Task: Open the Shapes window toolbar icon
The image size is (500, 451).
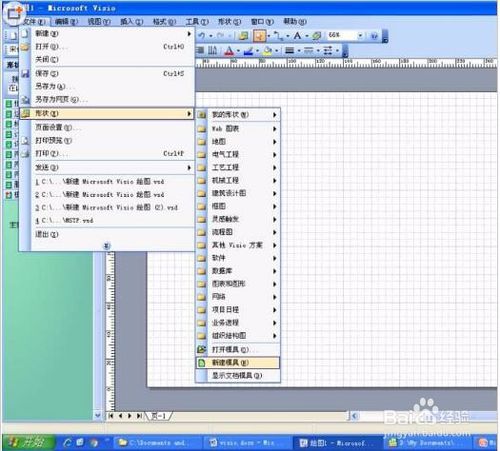Action: pyautogui.click(x=244, y=35)
